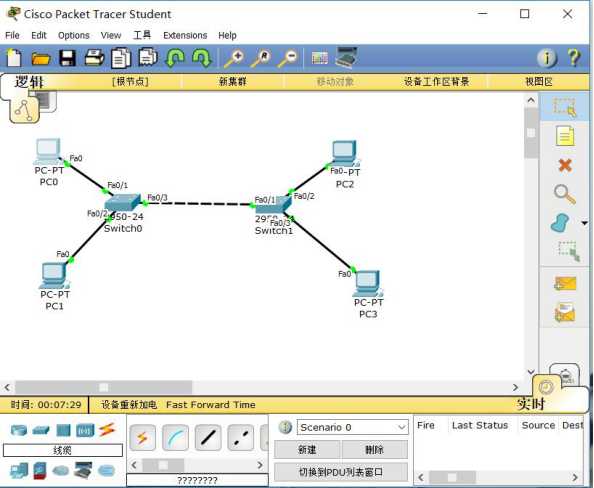Open the Edit menu
The height and width of the screenshot is (488, 594).
coord(39,35)
